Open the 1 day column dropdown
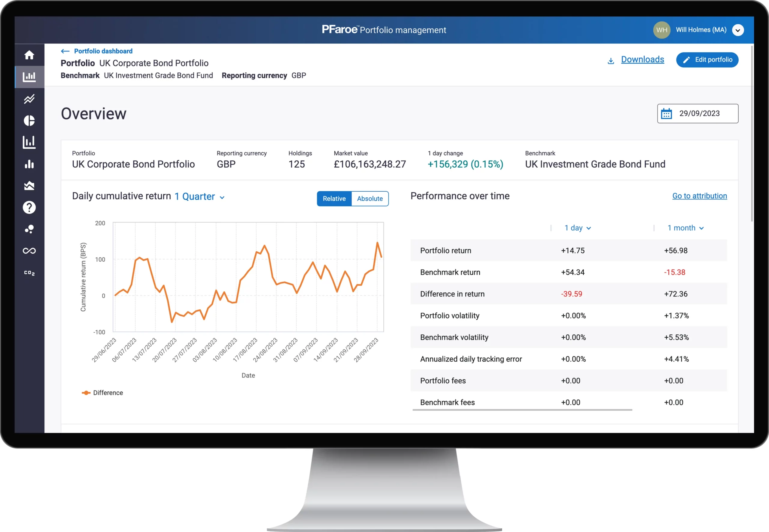 click(x=577, y=228)
